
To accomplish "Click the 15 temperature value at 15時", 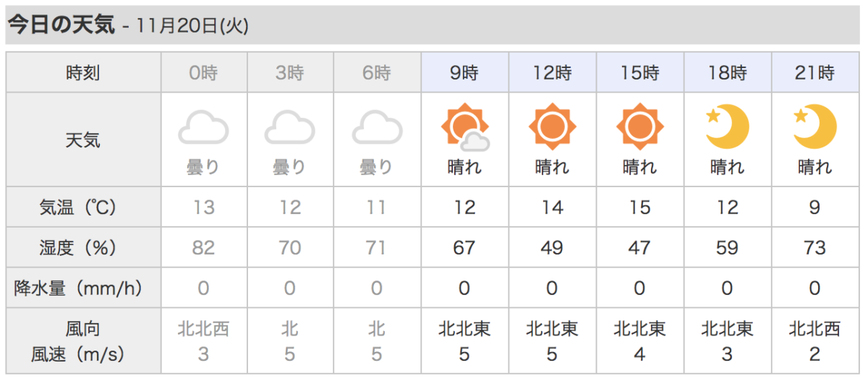I will click(x=639, y=207).
